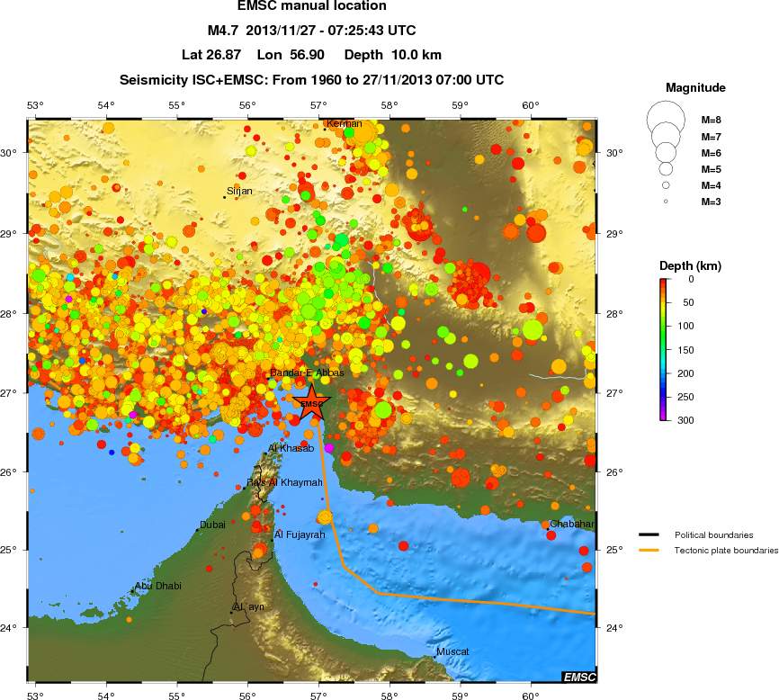
Task: Click the Ras Al Khaymah label
Action: click(284, 482)
